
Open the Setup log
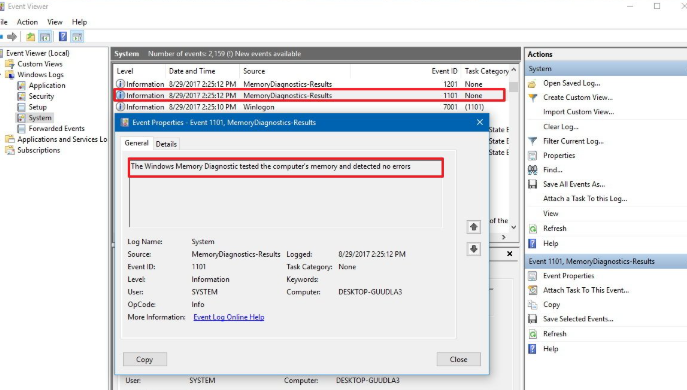click(37, 107)
